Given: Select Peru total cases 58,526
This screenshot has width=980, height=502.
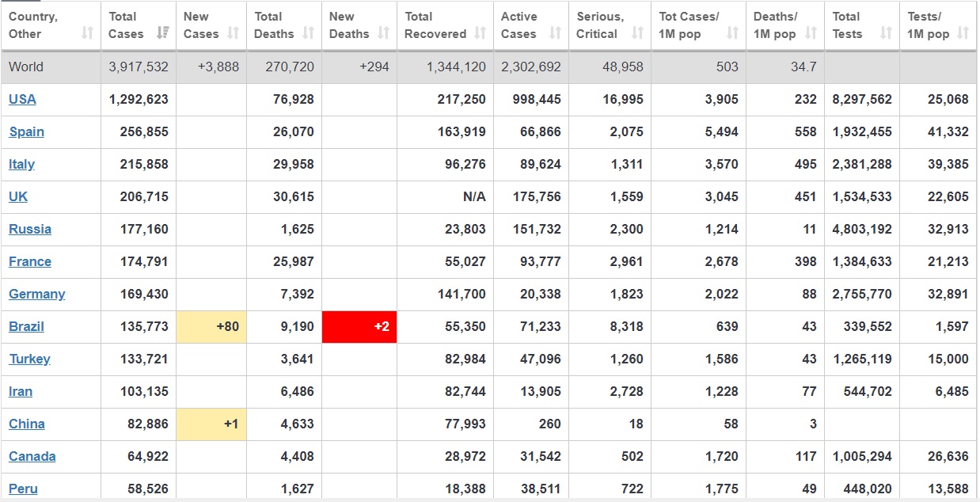Looking at the screenshot, I should pos(148,489).
